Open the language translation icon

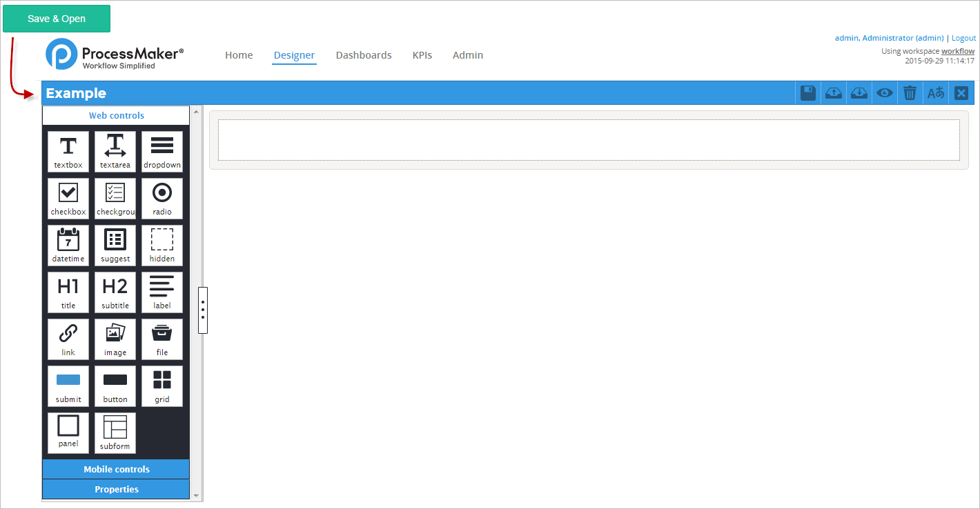[x=936, y=93]
